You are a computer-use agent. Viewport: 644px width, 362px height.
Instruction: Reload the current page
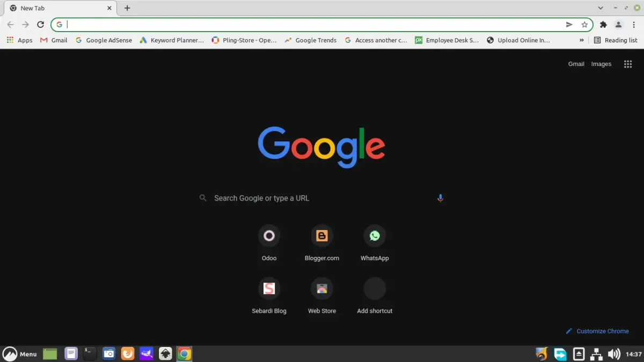(40, 25)
